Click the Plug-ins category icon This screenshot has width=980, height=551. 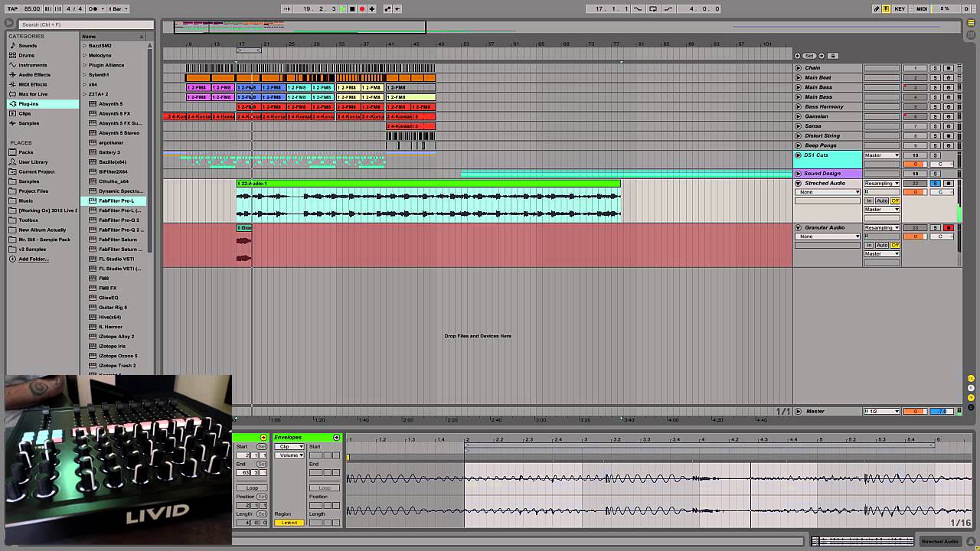pos(13,103)
